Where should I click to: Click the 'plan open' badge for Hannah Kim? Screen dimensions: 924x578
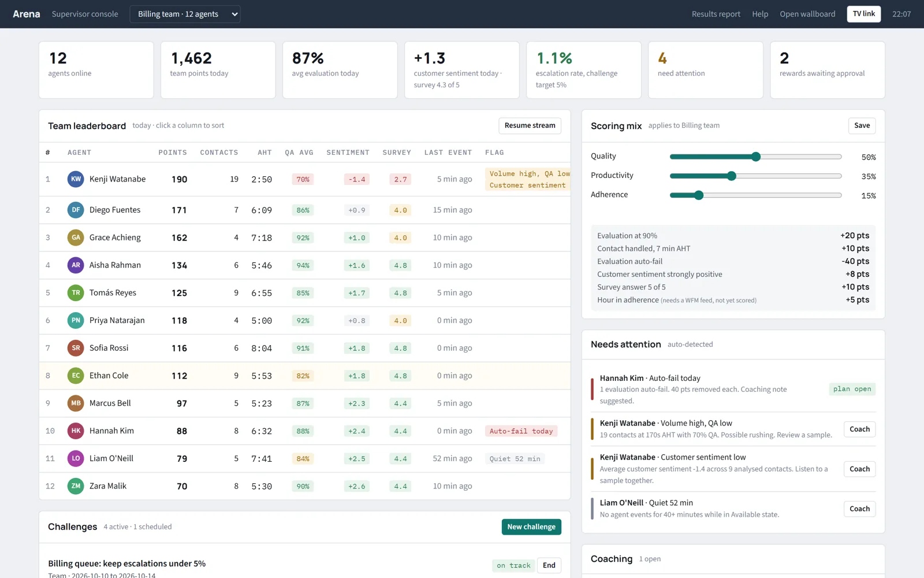point(852,389)
